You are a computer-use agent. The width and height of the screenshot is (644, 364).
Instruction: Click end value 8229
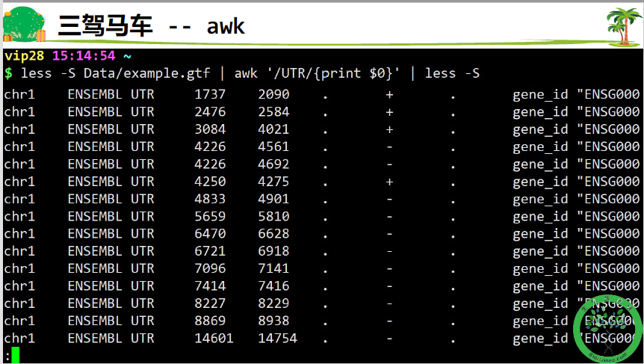pos(273,303)
